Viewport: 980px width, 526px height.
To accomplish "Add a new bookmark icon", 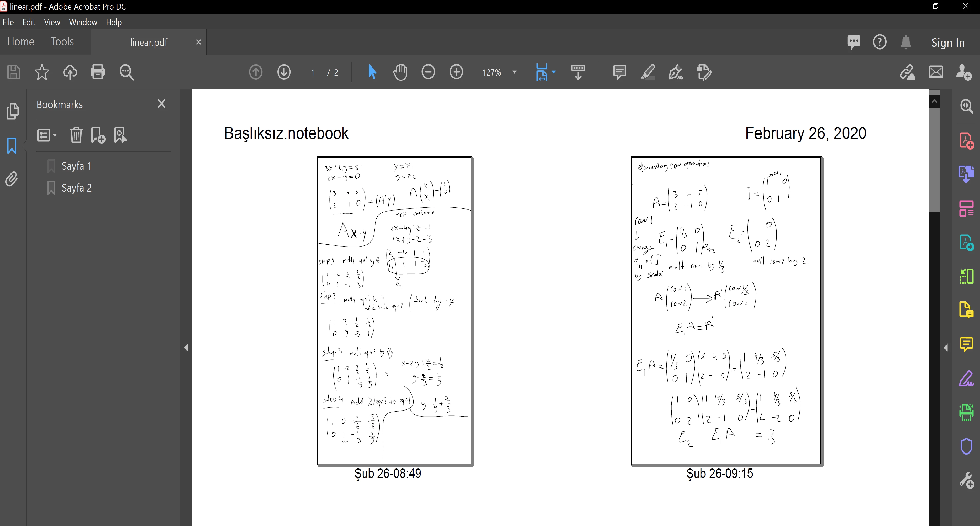I will click(x=98, y=135).
